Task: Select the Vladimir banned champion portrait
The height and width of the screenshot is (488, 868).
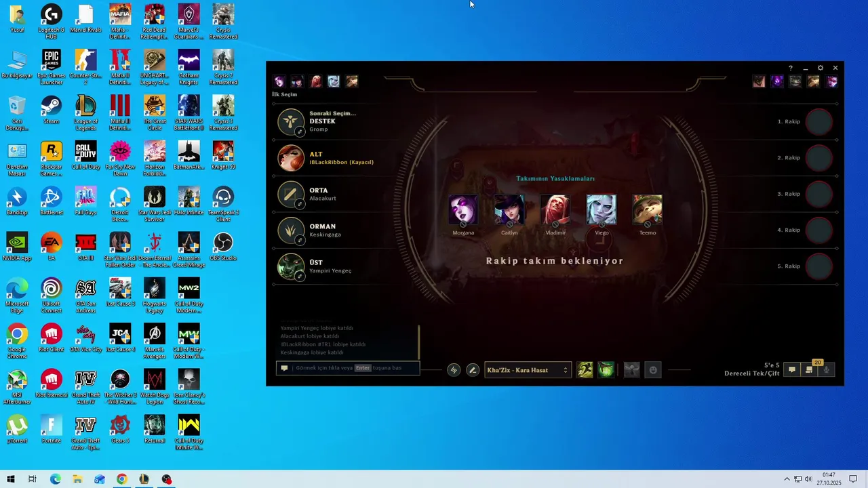Action: tap(555, 210)
